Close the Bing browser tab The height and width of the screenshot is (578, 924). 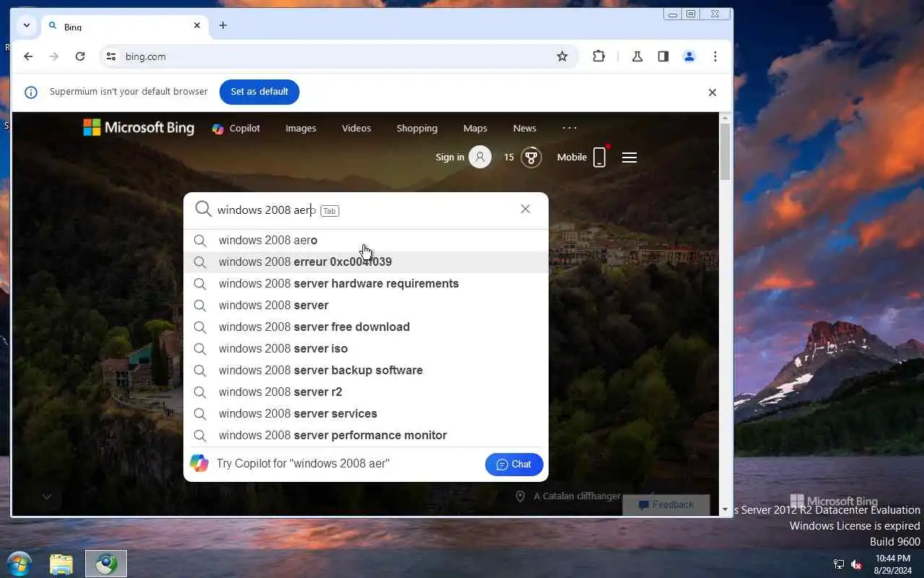coord(197,25)
